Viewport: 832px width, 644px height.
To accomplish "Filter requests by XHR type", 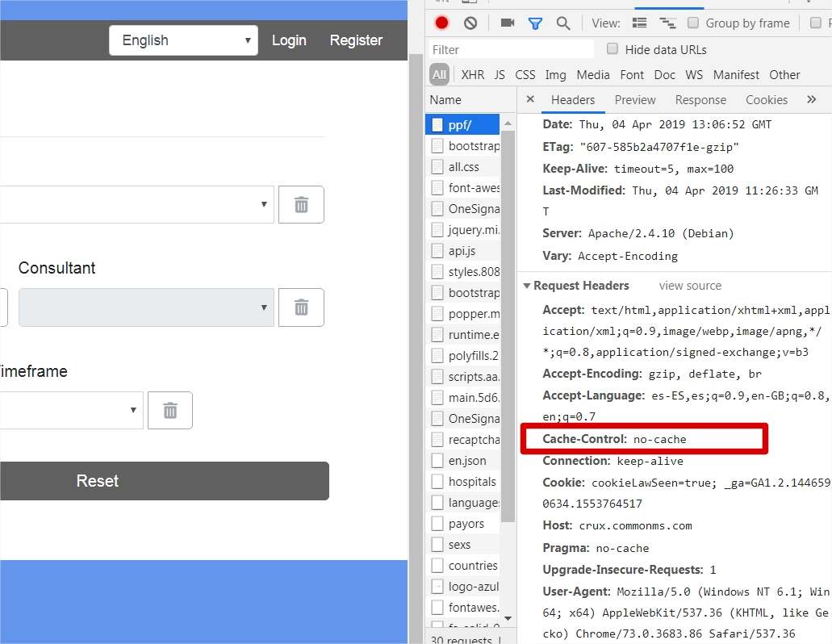I will point(472,74).
